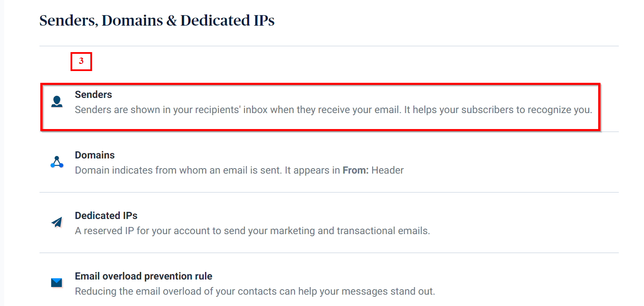Click the Dedicated IPs paper plane icon
This screenshot has height=306, width=644.
tap(57, 222)
